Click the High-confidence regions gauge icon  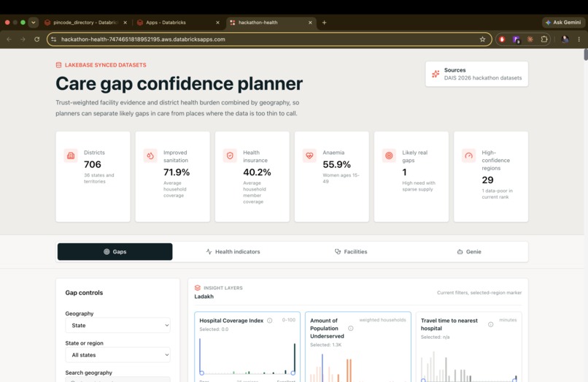pos(469,156)
